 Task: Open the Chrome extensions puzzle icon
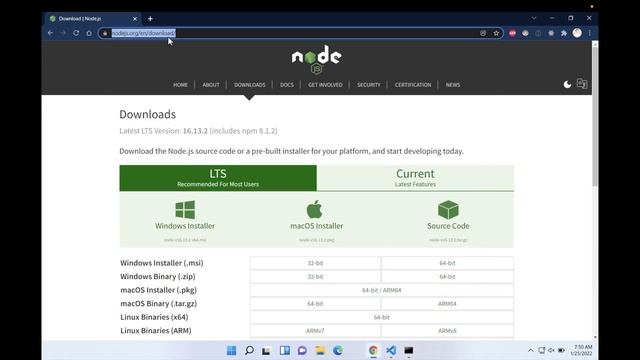point(564,33)
